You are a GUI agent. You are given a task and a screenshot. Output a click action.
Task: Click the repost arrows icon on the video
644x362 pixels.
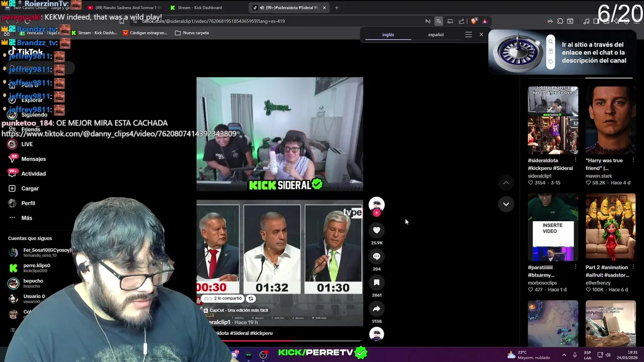point(251,298)
